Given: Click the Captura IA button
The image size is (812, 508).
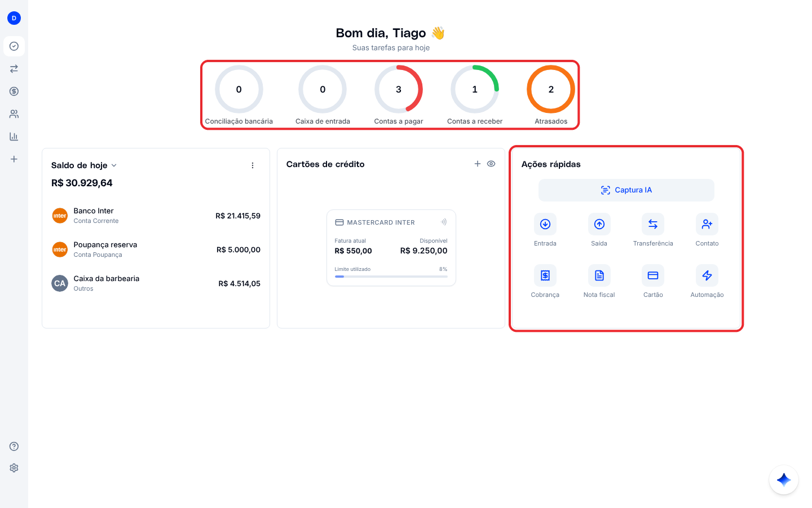Looking at the screenshot, I should tap(626, 190).
